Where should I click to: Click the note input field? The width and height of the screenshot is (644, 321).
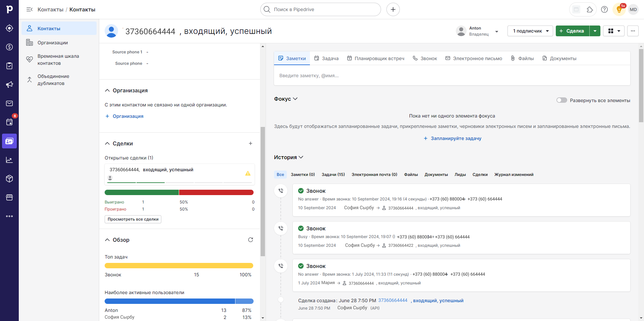click(452, 76)
